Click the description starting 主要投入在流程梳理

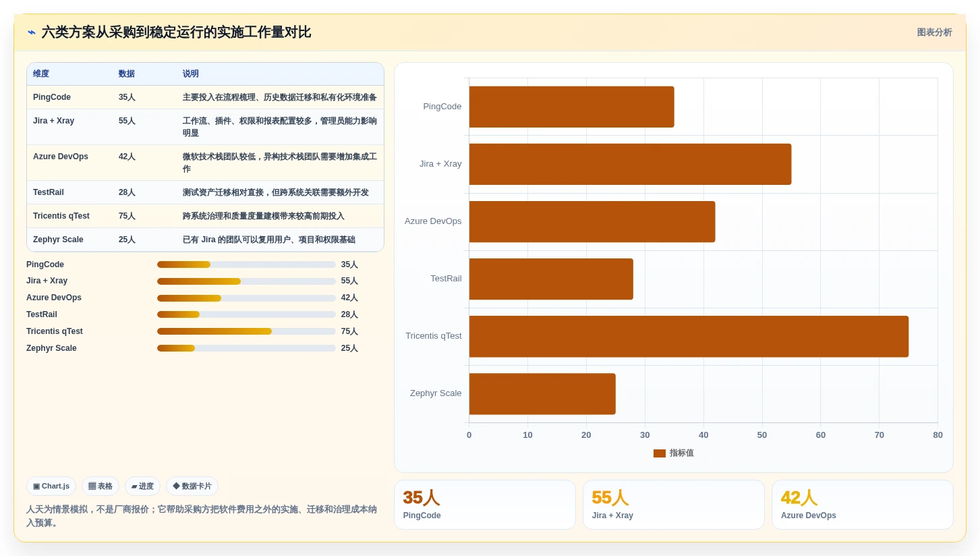pos(280,97)
